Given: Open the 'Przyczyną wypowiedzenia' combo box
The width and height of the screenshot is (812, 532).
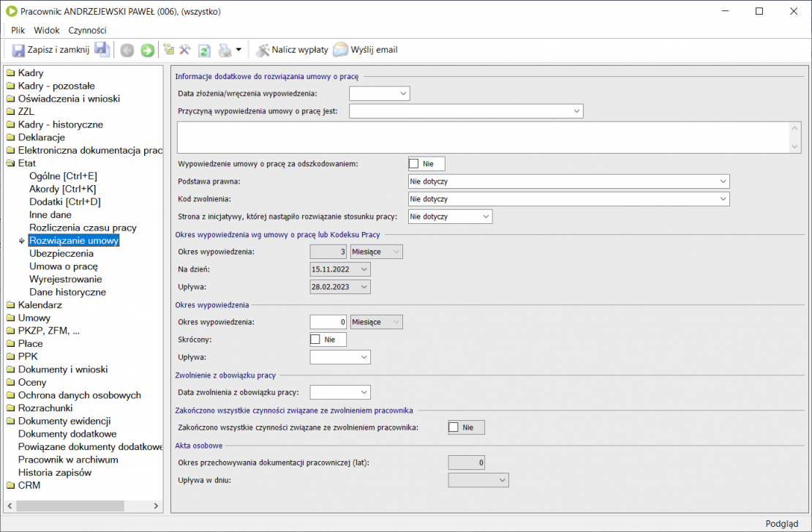Looking at the screenshot, I should pyautogui.click(x=576, y=111).
